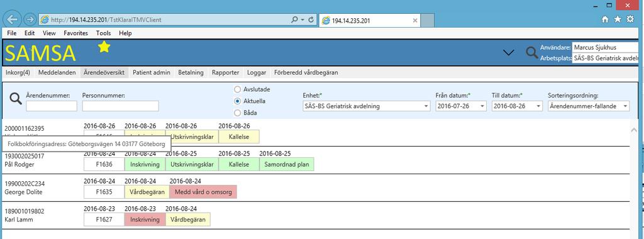Click patient name George Dolite
644x239 pixels.
click(x=23, y=192)
